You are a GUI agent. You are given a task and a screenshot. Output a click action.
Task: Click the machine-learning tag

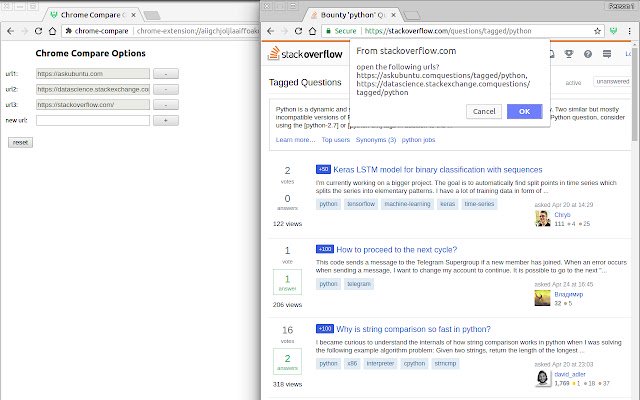coord(407,204)
